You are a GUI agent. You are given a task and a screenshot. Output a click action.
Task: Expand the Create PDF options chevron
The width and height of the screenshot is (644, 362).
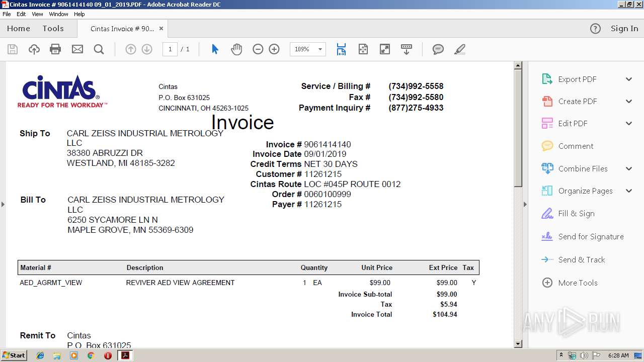coord(629,102)
